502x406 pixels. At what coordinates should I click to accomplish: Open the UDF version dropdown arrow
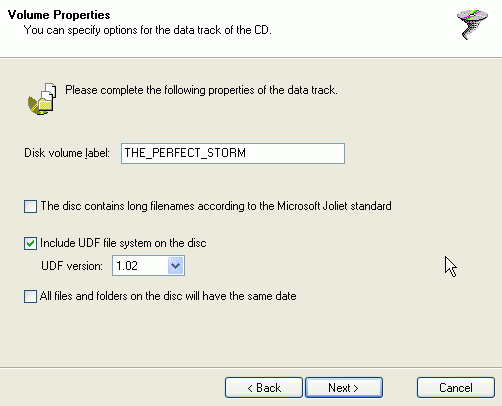point(176,266)
